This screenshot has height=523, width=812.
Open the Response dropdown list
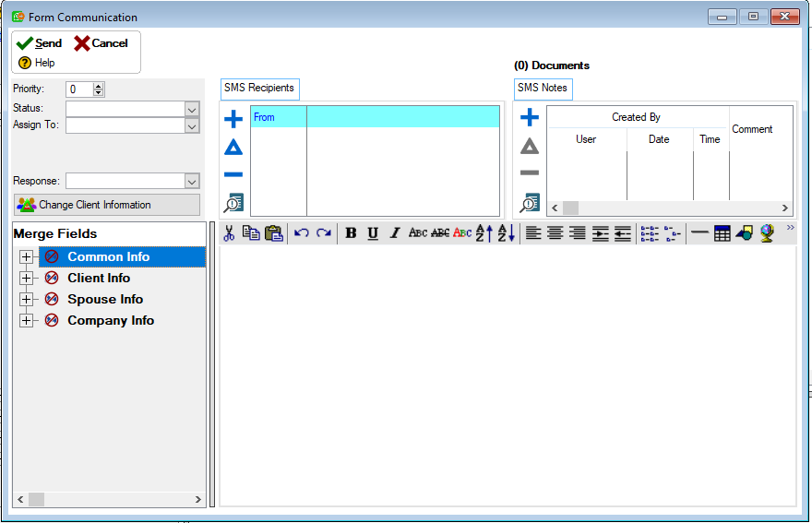pyautogui.click(x=192, y=182)
